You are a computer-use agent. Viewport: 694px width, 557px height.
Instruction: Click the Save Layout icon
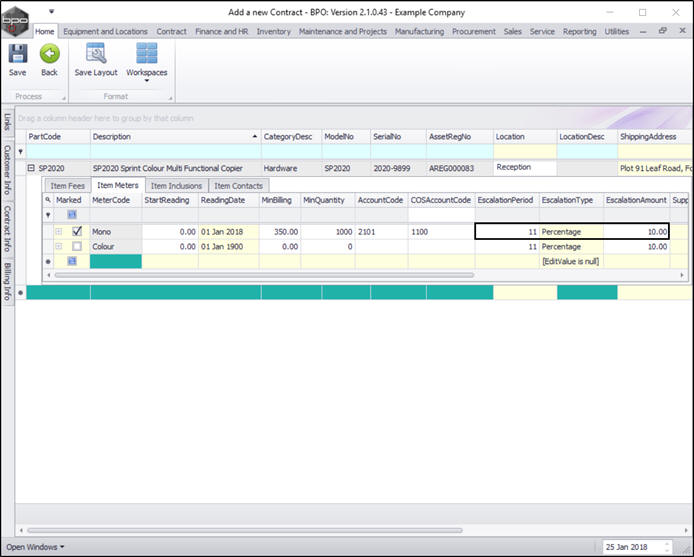tap(96, 54)
